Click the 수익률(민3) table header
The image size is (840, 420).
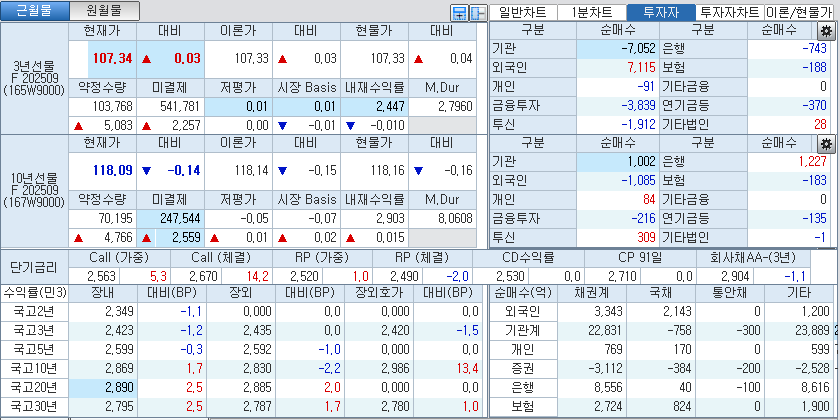(x=35, y=293)
